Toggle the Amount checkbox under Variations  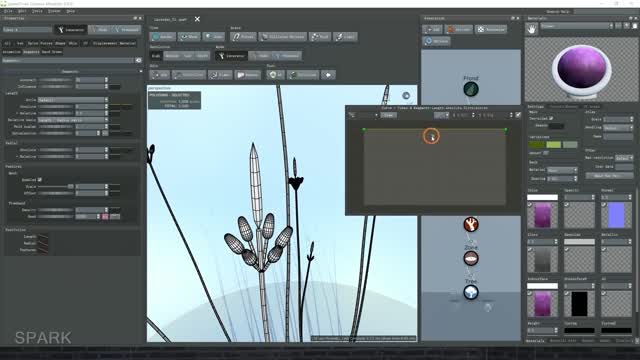[x=546, y=153]
